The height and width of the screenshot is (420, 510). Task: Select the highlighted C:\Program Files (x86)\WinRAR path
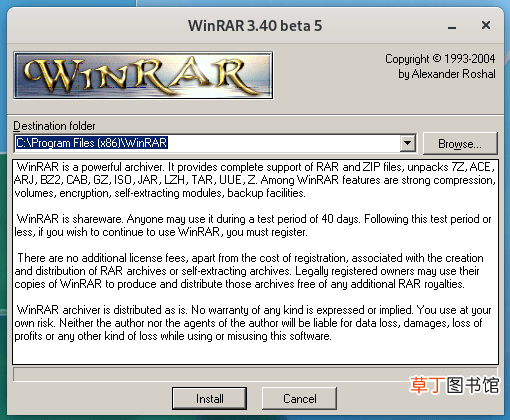pos(91,143)
